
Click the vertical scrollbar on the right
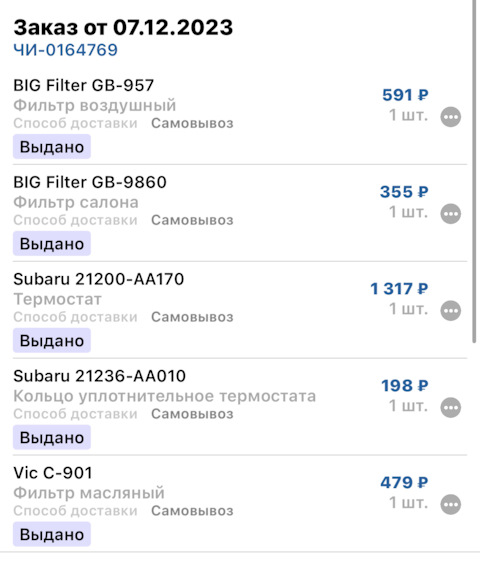pos(474,171)
